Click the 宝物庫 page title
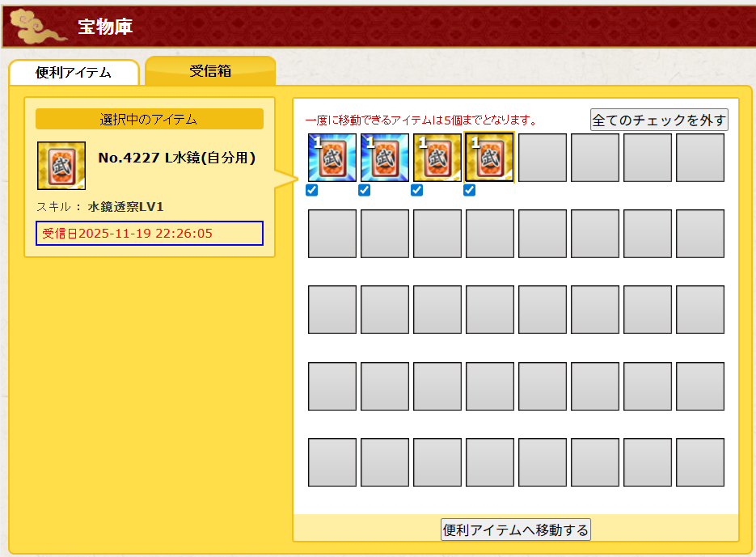The width and height of the screenshot is (756, 557). pyautogui.click(x=105, y=27)
